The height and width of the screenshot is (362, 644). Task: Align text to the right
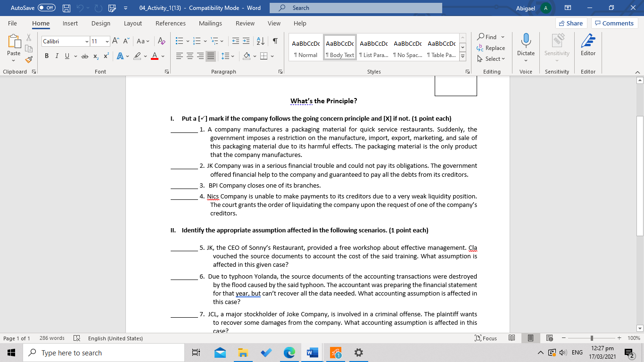click(200, 56)
